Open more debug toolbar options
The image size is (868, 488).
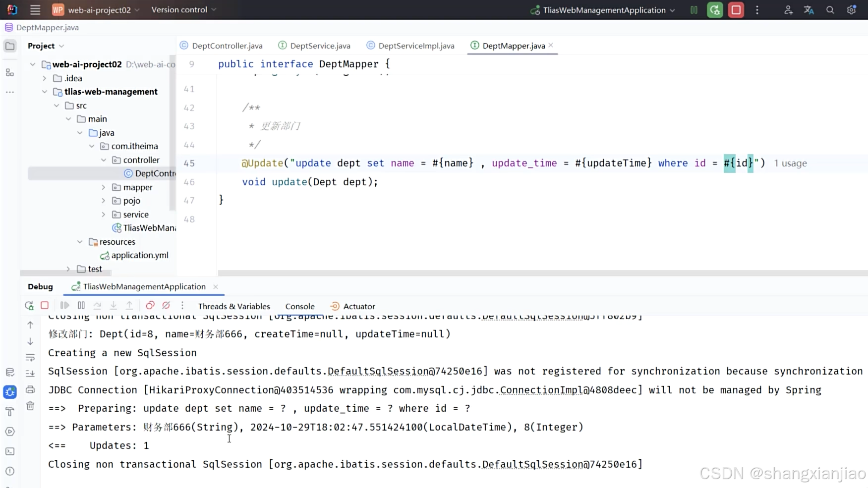(x=182, y=306)
